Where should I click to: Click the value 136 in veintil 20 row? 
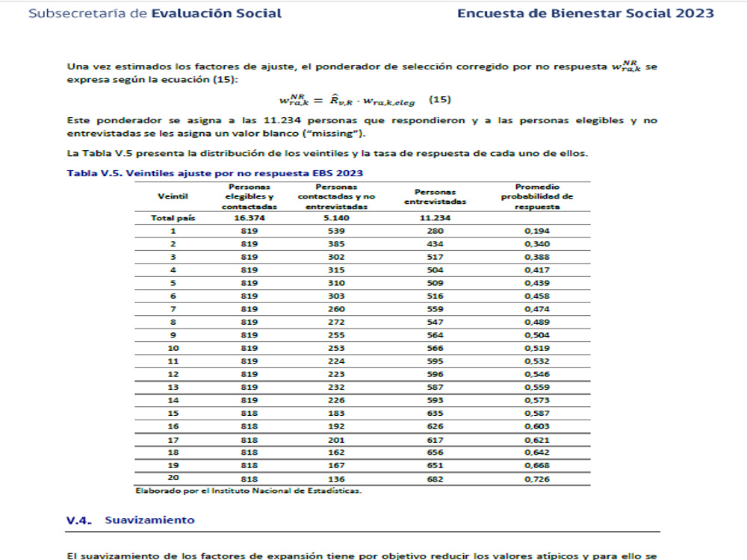336,479
